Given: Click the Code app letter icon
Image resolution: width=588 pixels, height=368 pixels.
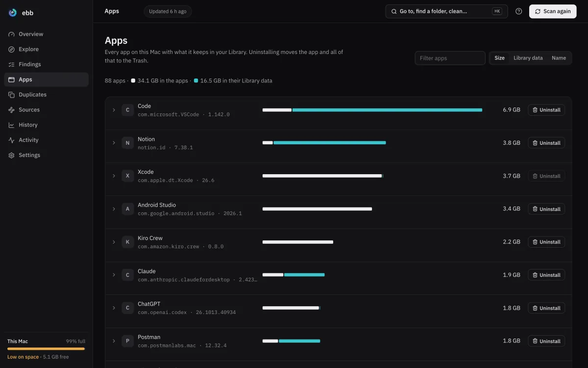Looking at the screenshot, I should 128,110.
